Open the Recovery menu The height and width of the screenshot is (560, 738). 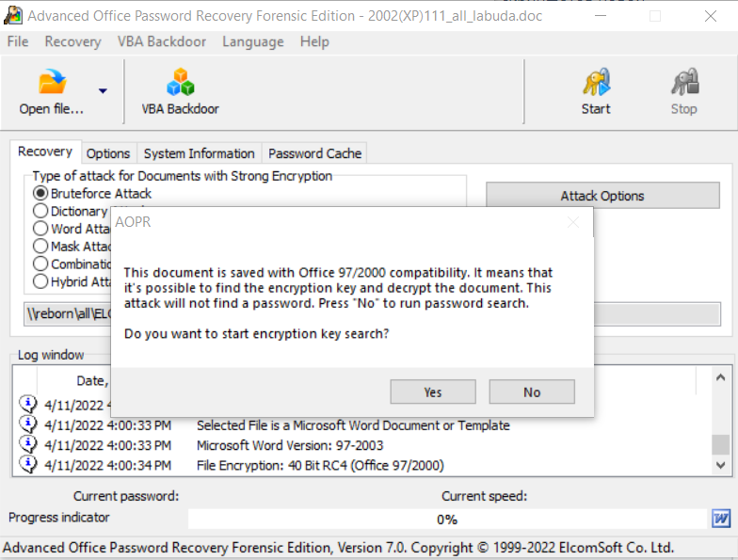73,41
